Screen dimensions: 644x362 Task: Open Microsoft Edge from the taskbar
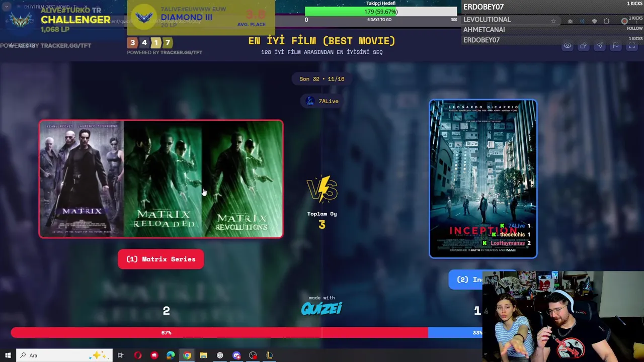coord(171,355)
